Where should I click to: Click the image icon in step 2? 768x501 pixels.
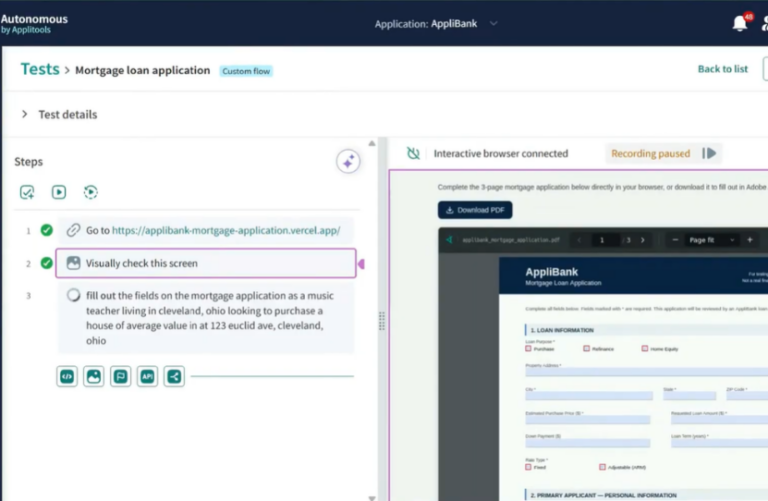click(x=73, y=263)
